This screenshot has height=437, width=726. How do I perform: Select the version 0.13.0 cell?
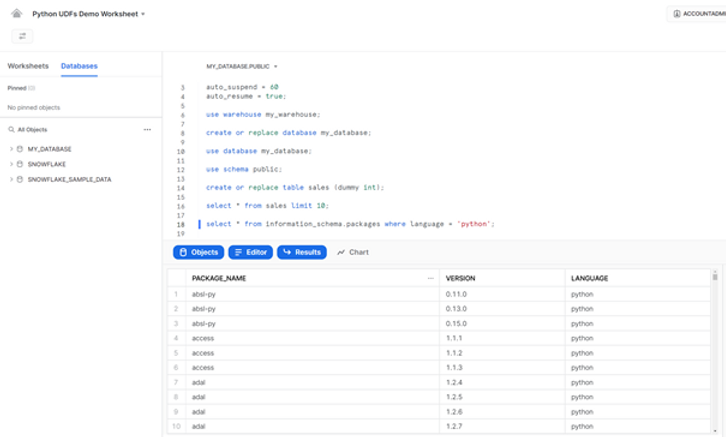502,309
